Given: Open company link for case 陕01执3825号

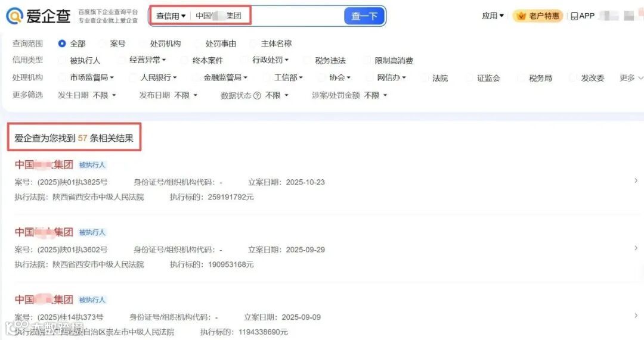Looking at the screenshot, I should (x=44, y=164).
